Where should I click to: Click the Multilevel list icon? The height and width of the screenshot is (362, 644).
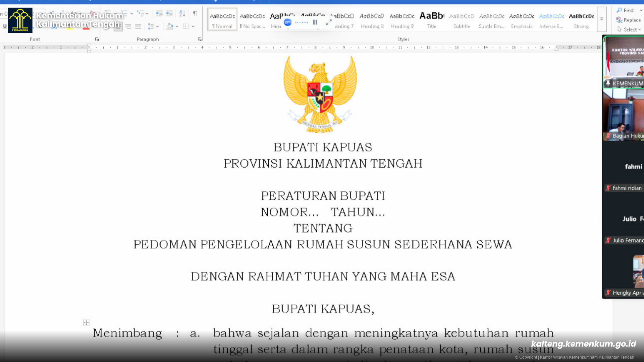coord(141,13)
